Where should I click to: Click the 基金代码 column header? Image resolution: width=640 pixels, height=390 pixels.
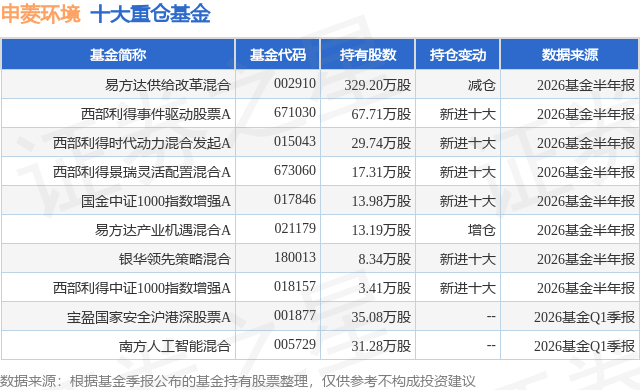(x=278, y=55)
